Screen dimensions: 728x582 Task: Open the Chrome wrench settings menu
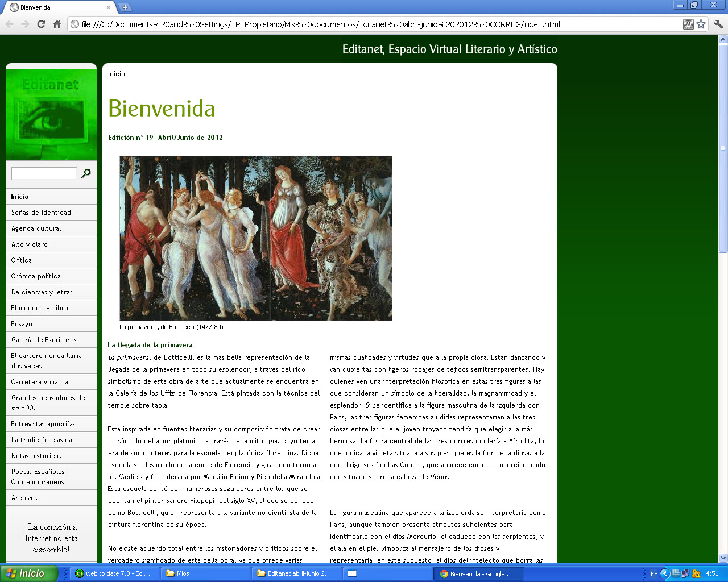(x=718, y=24)
